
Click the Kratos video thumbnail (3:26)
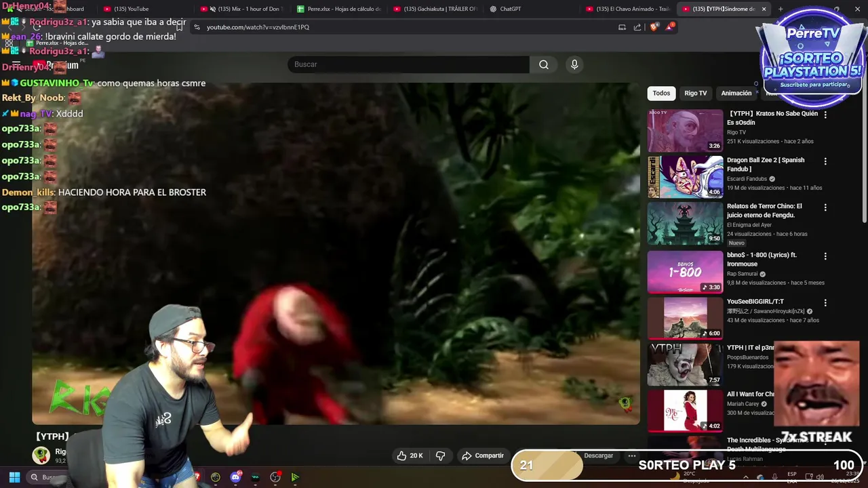pyautogui.click(x=685, y=131)
